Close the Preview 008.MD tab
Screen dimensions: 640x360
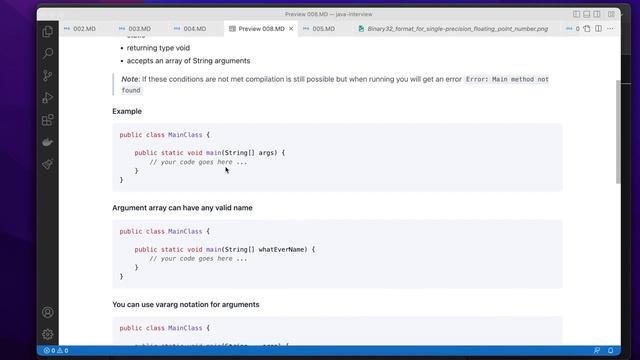[291, 29]
